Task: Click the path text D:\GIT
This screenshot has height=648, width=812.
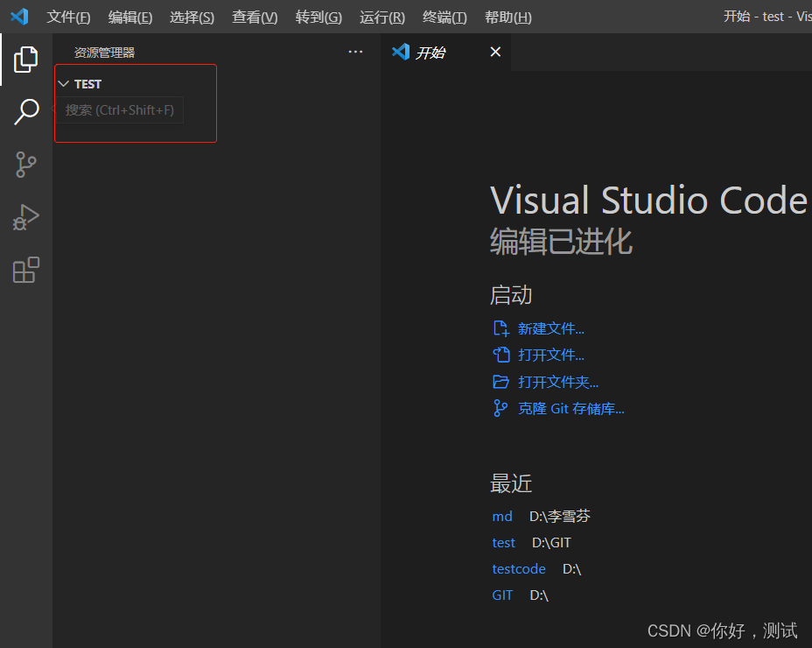Action: (x=551, y=543)
